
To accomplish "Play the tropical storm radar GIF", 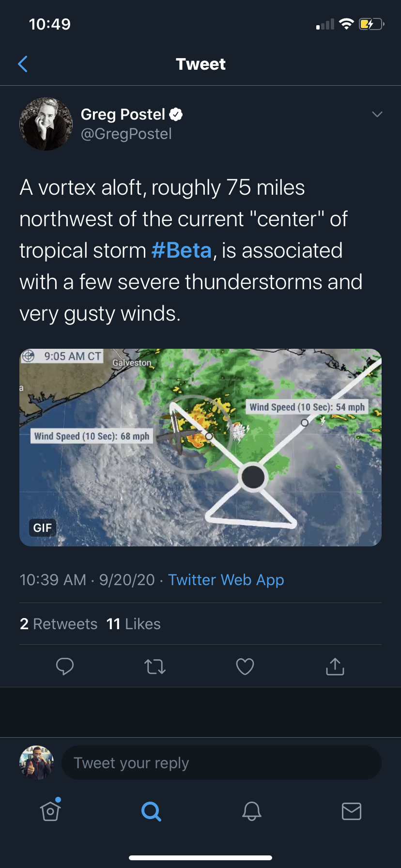I will click(200, 448).
